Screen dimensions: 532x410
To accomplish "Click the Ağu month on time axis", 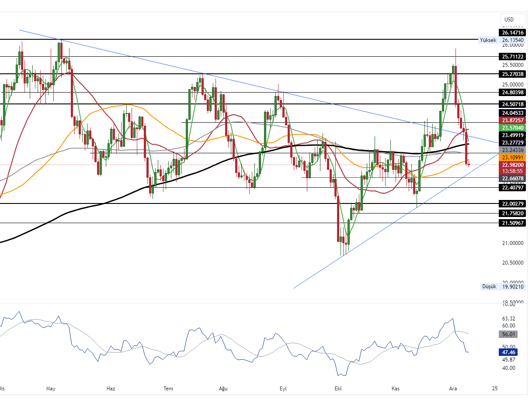I will tap(223, 388).
